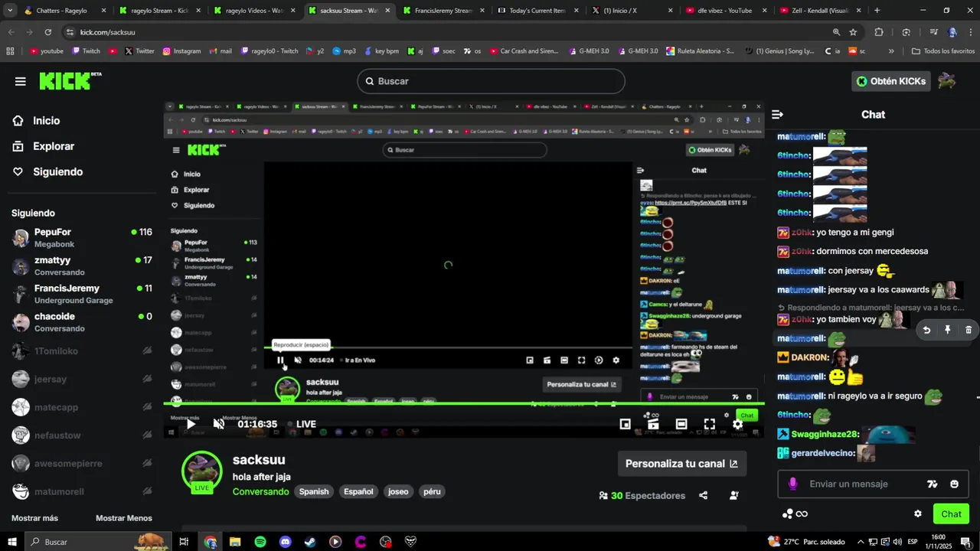Open Chrome extensions puzzle icon

(x=879, y=32)
